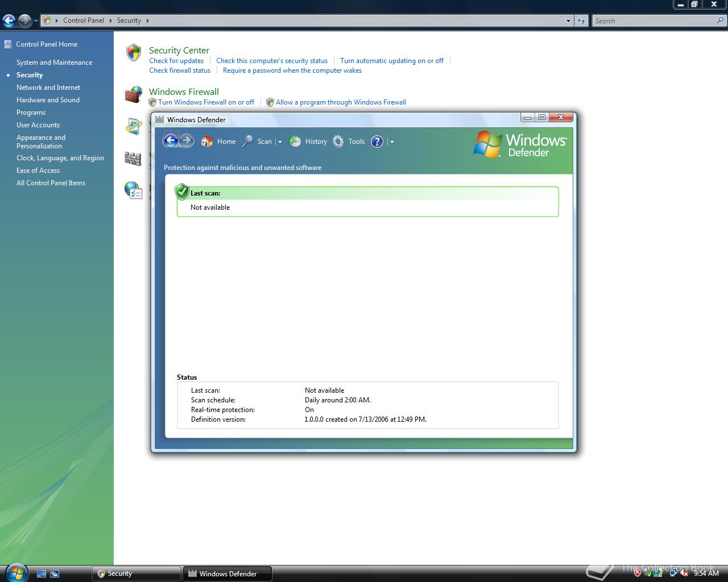Close the Windows Defender window
This screenshot has height=582, width=728.
point(561,118)
